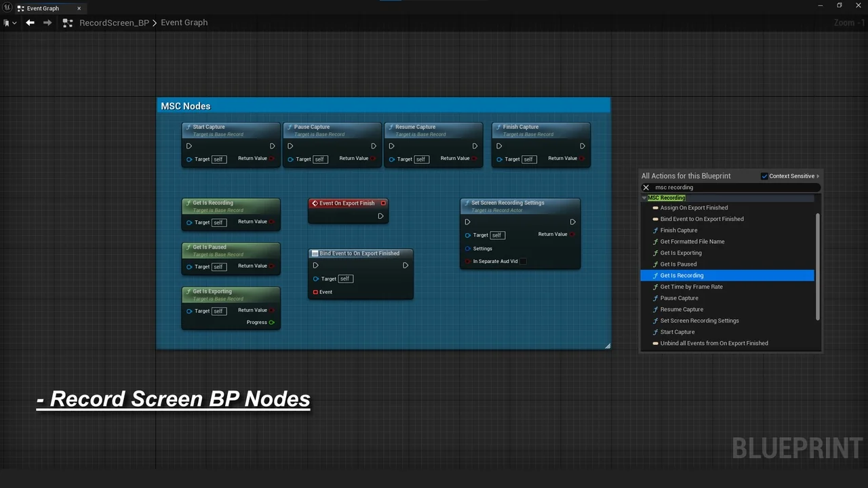Toggle the Context Sensitive checkbox
Viewport: 868px width, 488px height.
tap(765, 176)
